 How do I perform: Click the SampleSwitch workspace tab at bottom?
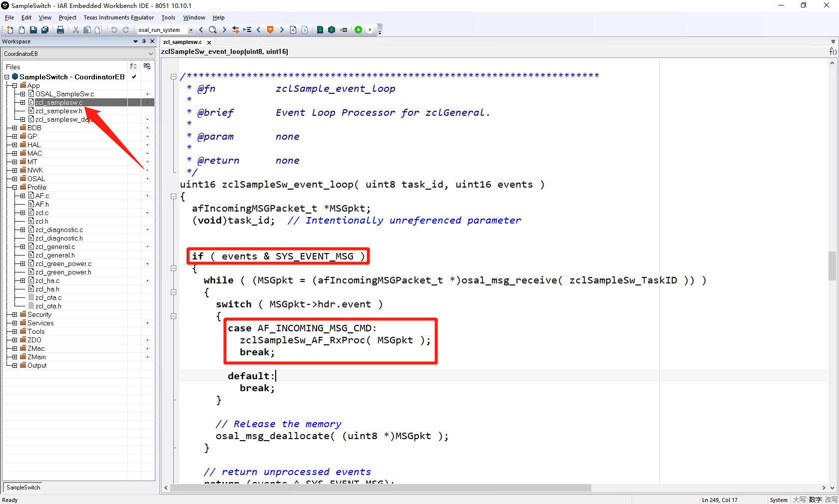pos(23,488)
